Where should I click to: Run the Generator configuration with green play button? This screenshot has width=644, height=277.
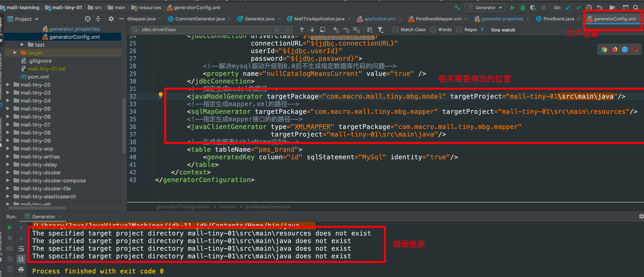point(512,8)
